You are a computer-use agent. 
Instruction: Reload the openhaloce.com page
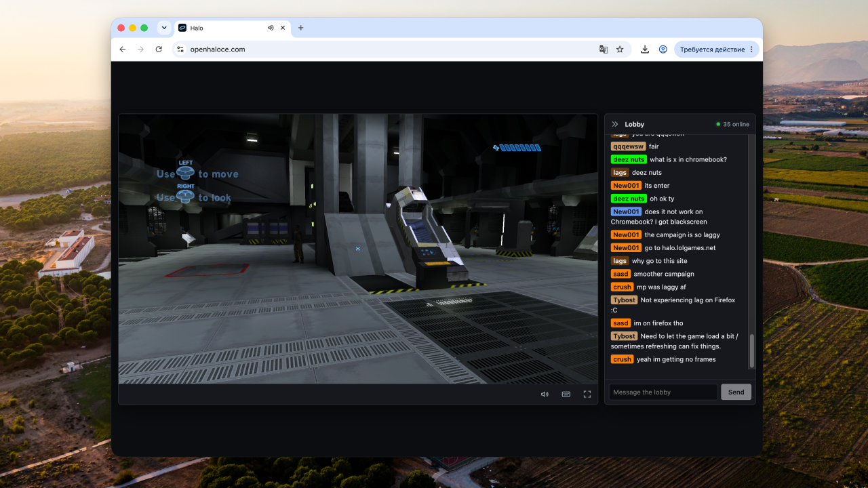click(159, 49)
